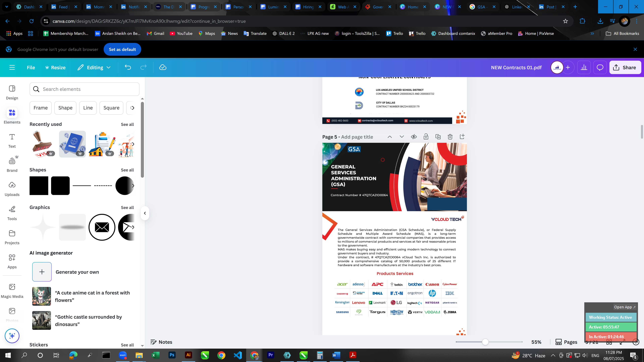
Task: Click the Search elements field
Action: pos(85,89)
